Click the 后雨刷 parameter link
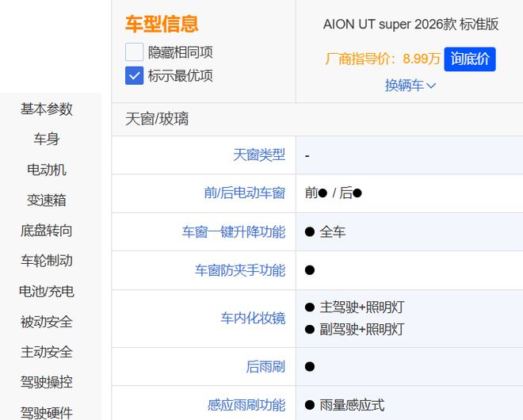Viewport: 523px width, 420px height. coord(265,367)
